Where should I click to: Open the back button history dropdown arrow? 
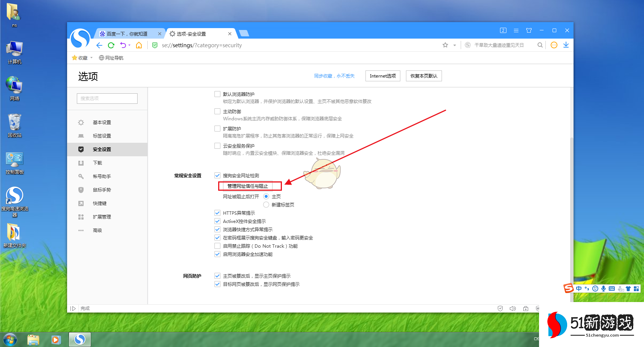pyautogui.click(x=129, y=45)
